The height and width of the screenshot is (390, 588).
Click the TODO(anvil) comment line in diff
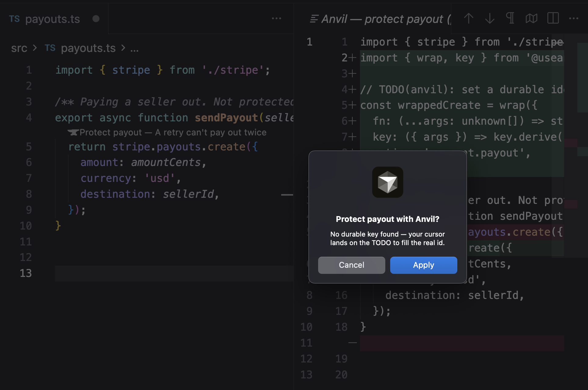point(462,90)
